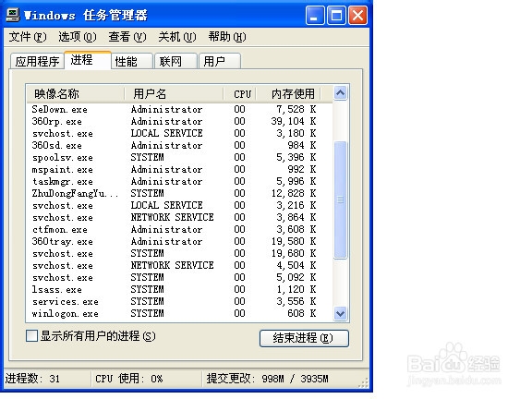This screenshot has width=532, height=399.
Task: Switch to the 应用程序 tab
Action: [x=37, y=61]
